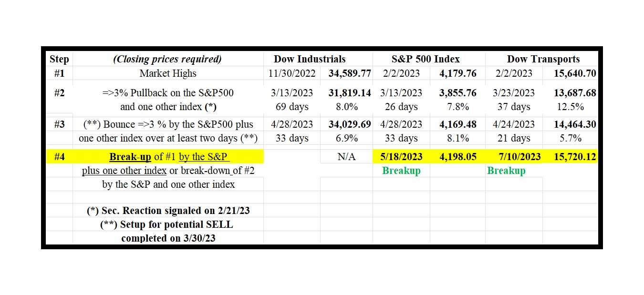Screen dimensions: 644x295
Task: Click '(**) Setup for potential SELL' note
Action: (x=166, y=224)
